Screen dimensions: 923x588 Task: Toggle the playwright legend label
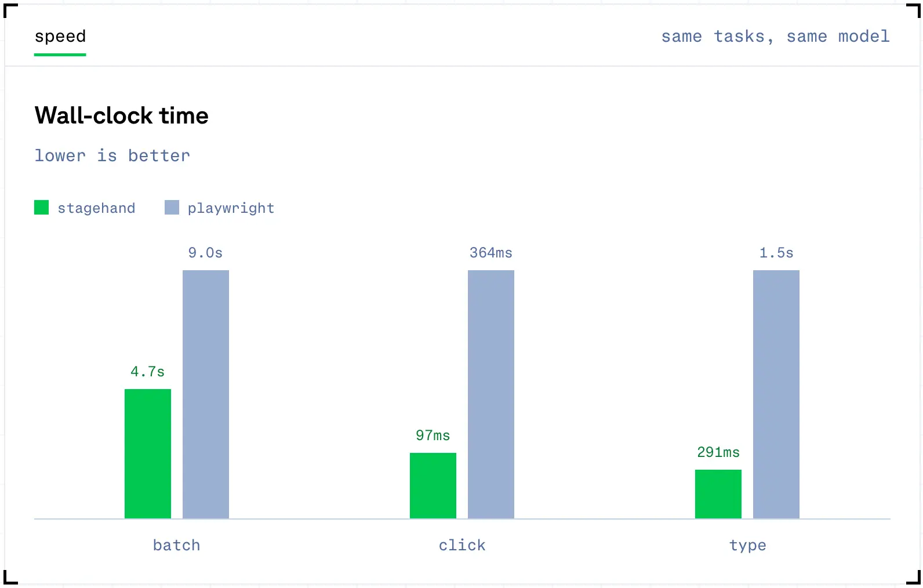(231, 208)
